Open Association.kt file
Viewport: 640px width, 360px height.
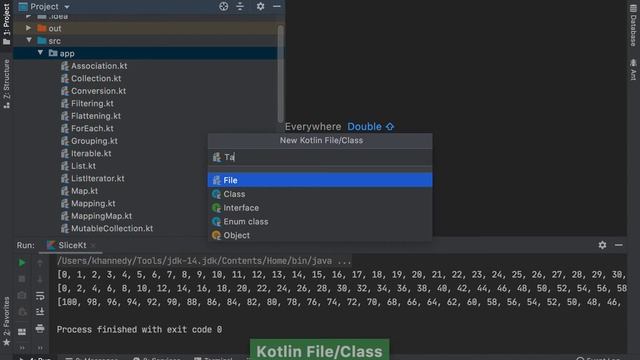(99, 66)
